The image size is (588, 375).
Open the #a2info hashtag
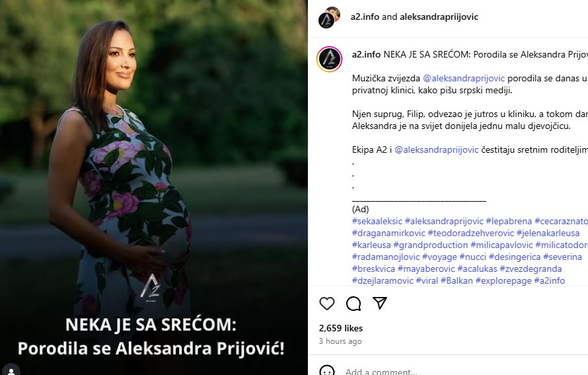pos(550,280)
